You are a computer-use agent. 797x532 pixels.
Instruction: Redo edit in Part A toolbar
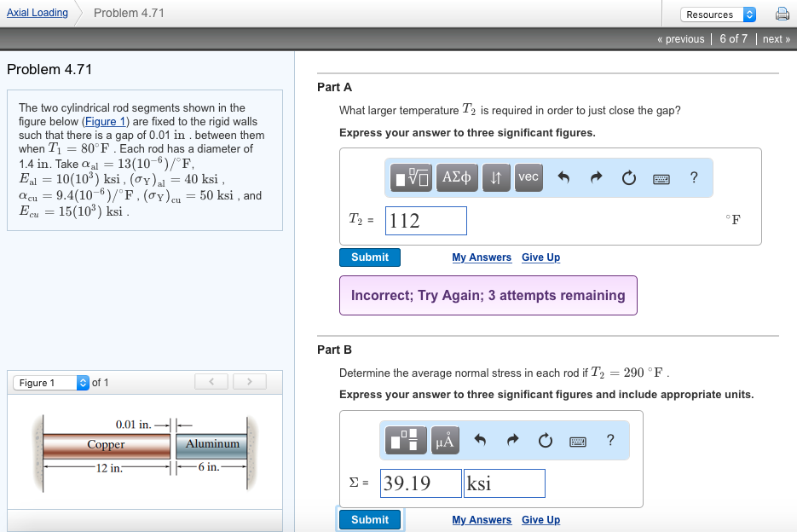point(596,177)
